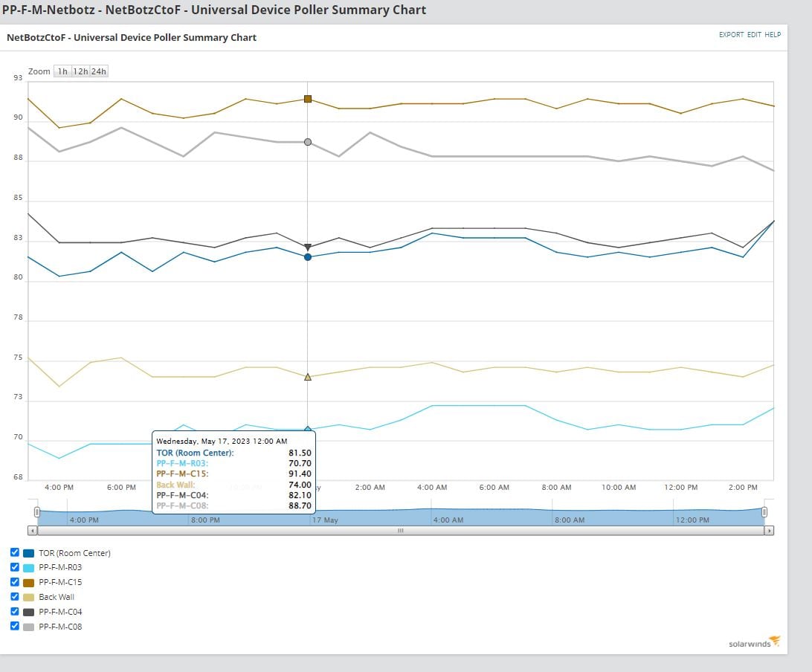Click the left range navigator handle

coord(36,512)
